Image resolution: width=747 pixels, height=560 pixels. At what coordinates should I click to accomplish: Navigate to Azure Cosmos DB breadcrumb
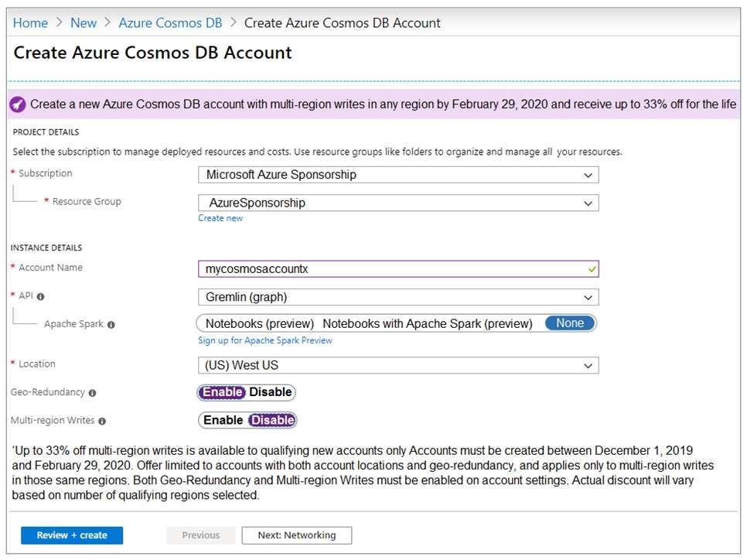[x=170, y=23]
